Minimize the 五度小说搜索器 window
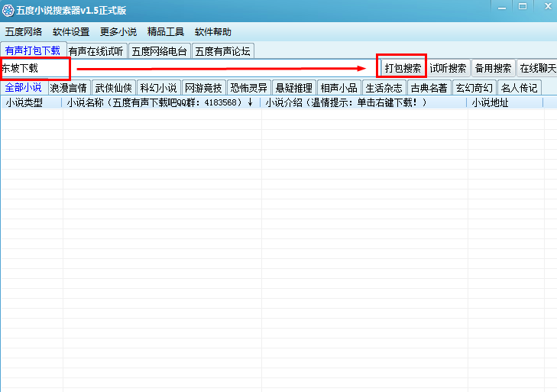The image size is (557, 392). 501,7
